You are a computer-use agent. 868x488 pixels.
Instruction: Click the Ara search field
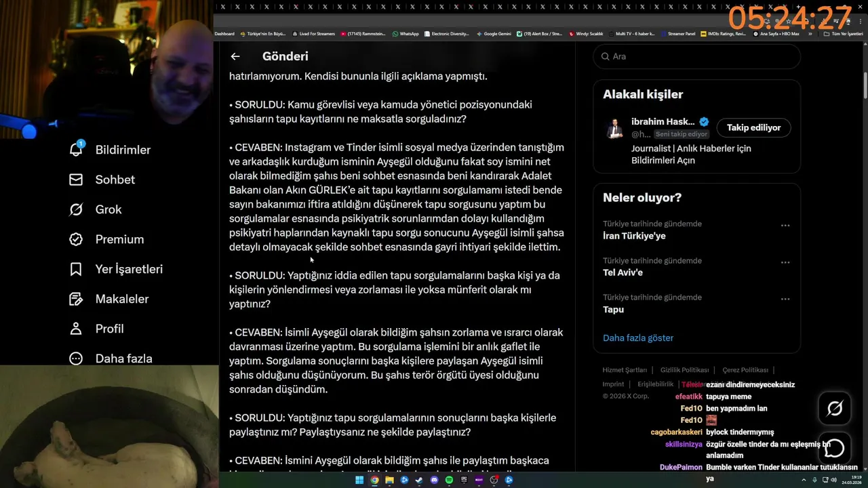[696, 56]
